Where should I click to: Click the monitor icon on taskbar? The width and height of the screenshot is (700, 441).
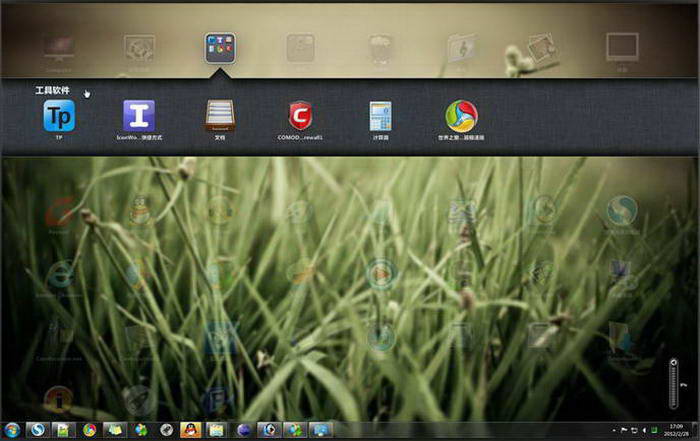[x=321, y=430]
